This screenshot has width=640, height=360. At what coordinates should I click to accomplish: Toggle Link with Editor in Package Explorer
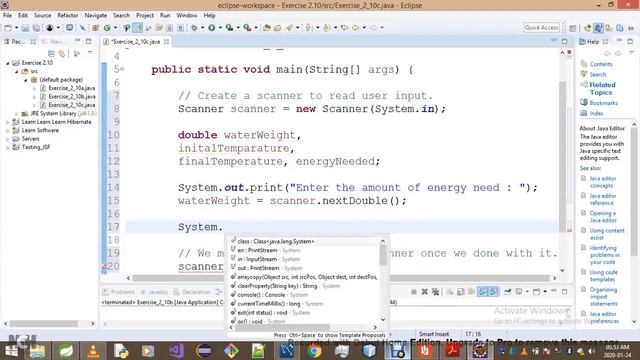[x=62, y=53]
